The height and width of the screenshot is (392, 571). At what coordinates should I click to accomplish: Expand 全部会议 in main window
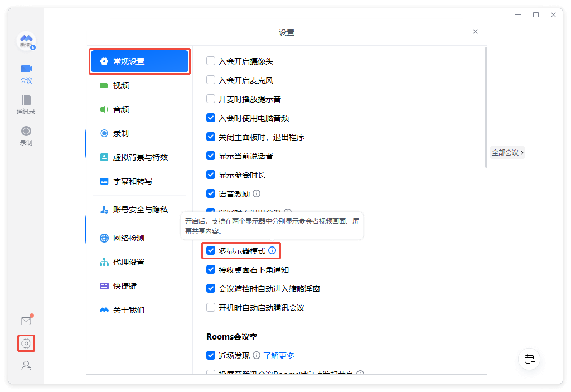[x=507, y=153]
